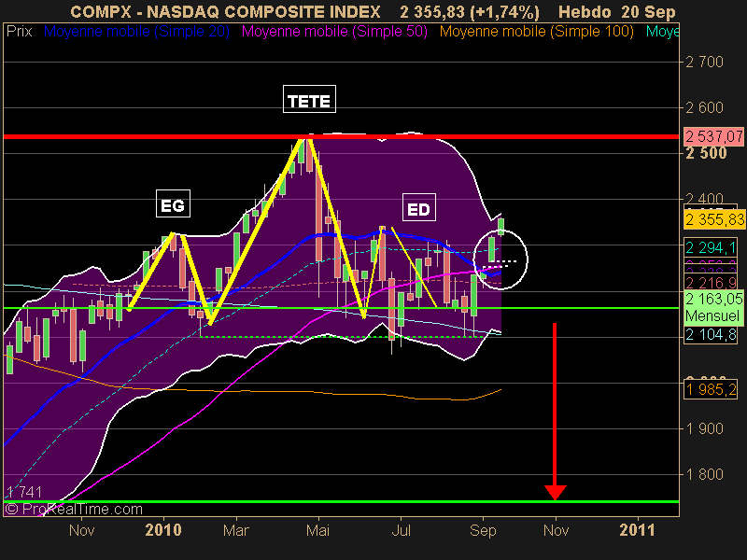Click the Hebdo timeframe label
747x560 pixels.
(x=585, y=11)
